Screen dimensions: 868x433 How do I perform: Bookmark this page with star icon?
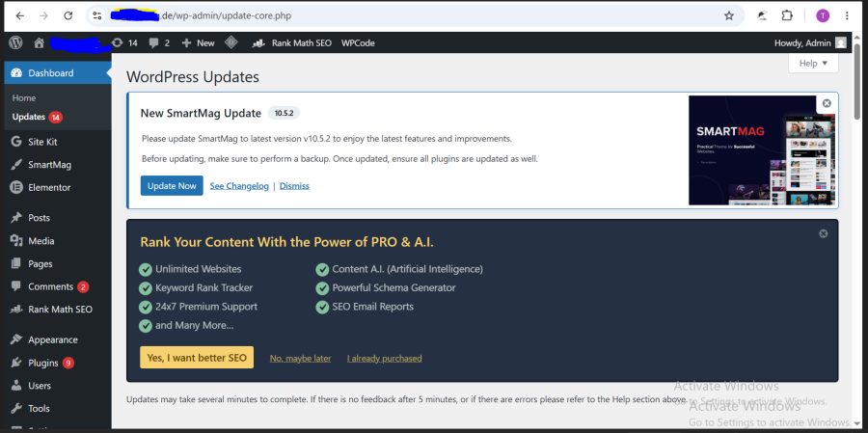point(729,15)
